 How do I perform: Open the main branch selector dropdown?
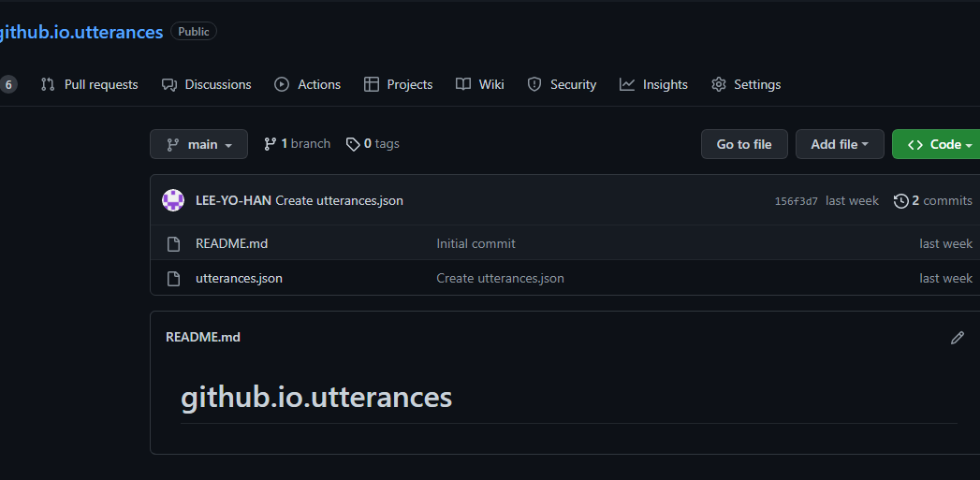198,144
